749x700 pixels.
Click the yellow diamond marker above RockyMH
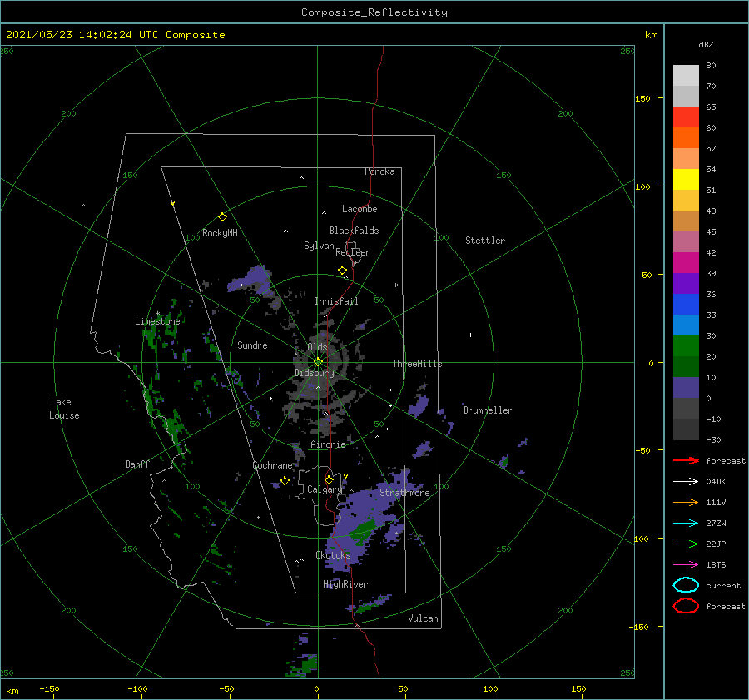point(222,217)
